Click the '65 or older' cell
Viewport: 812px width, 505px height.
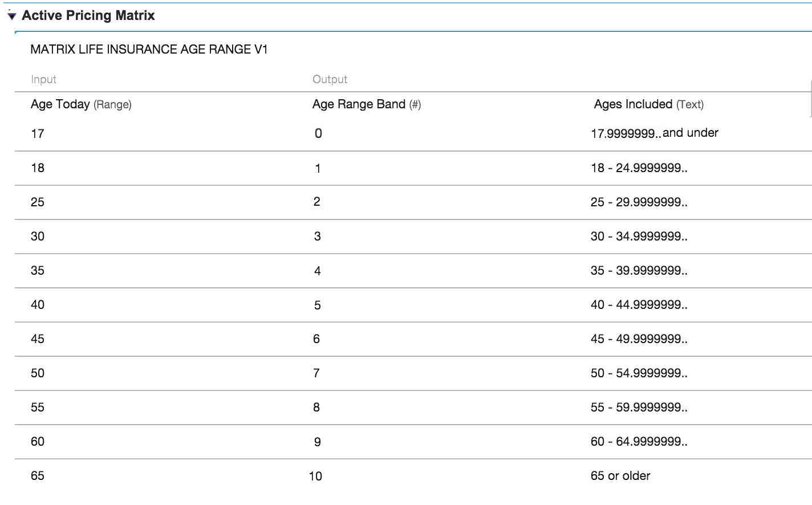[x=620, y=476]
